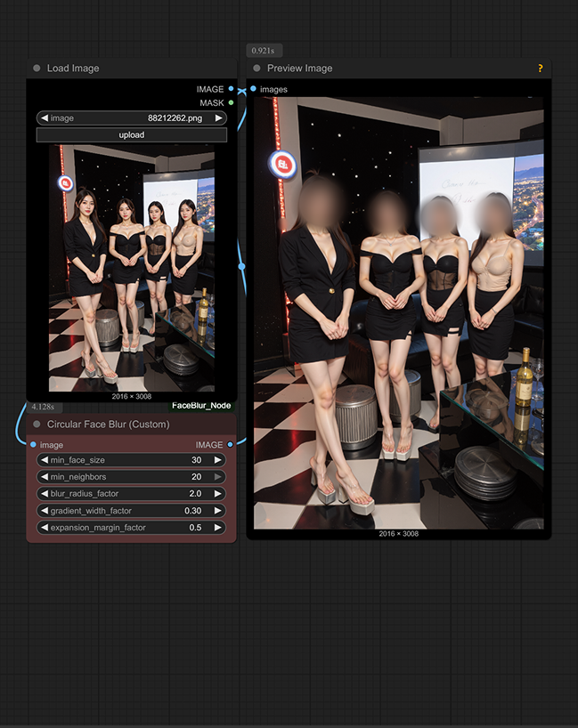Open the image file selector 88212262.png
The height and width of the screenshot is (728, 578).
click(x=132, y=118)
